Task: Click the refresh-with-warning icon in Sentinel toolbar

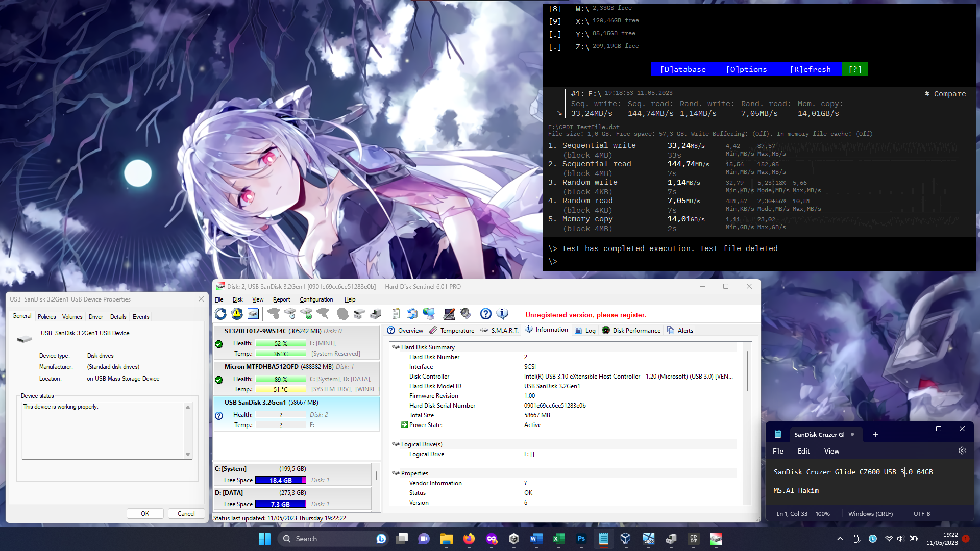Action: [237, 314]
